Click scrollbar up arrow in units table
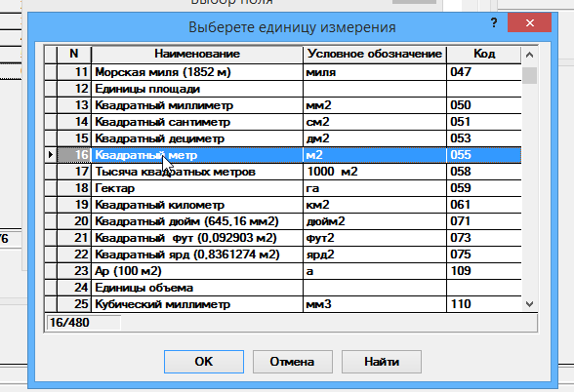Viewport: 574px width, 392px height. (529, 55)
